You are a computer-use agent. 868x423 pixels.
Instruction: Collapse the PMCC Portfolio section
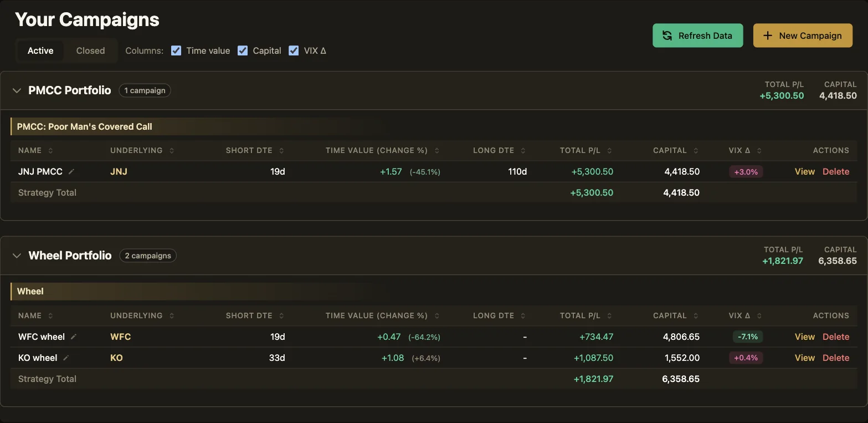[x=17, y=90]
